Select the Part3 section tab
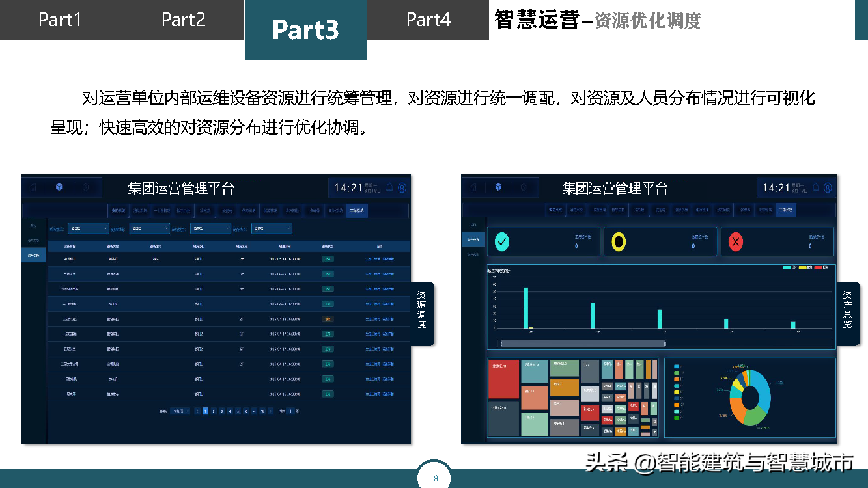The width and height of the screenshot is (868, 488). 305,29
